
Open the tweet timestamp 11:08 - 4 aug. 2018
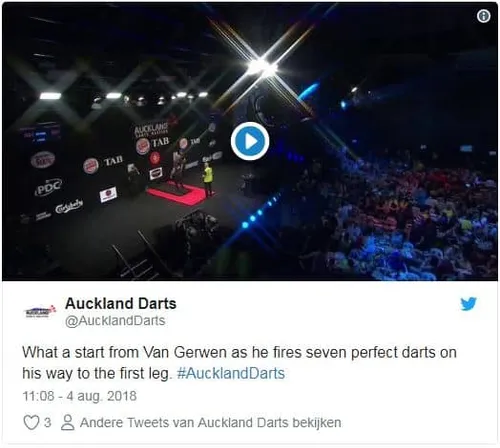point(79,396)
